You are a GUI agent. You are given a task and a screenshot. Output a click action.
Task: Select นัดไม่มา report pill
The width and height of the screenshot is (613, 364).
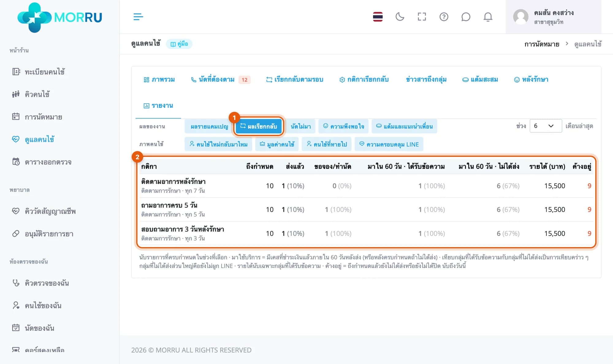(301, 126)
